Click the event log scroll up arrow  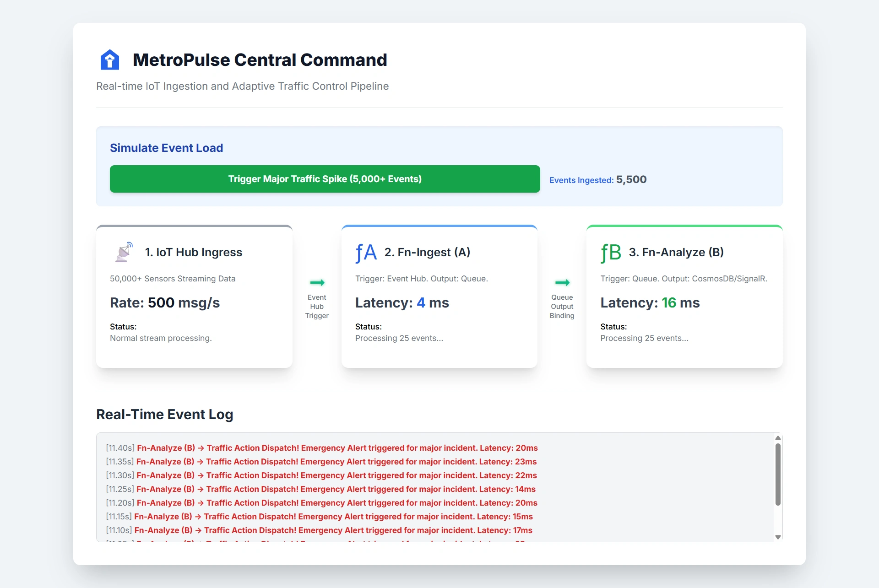778,438
